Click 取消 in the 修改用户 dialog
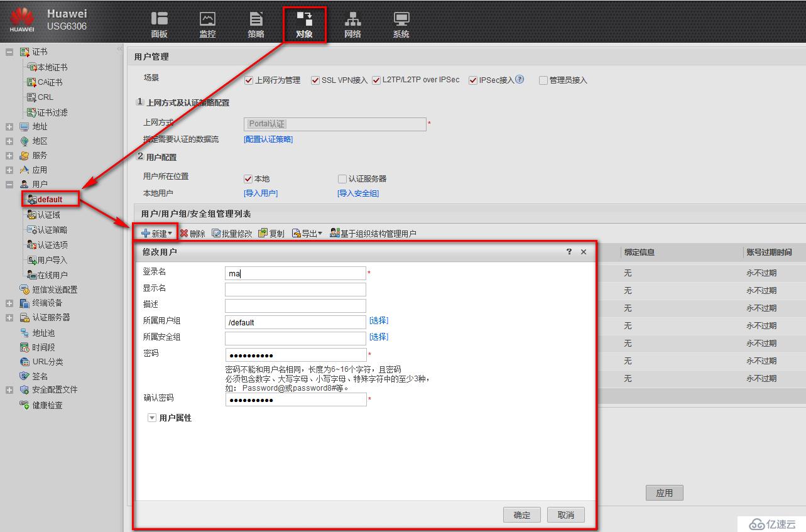This screenshot has height=532, width=806. pyautogui.click(x=566, y=515)
